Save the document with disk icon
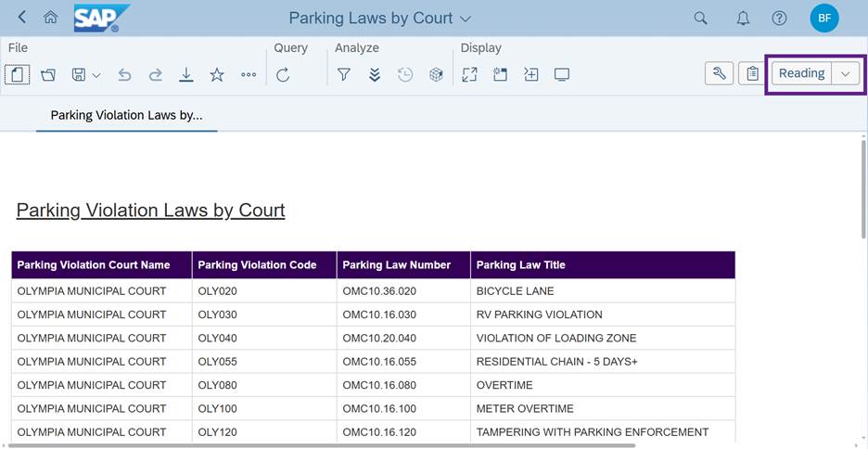Image resolution: width=868 pixels, height=449 pixels. (x=79, y=74)
